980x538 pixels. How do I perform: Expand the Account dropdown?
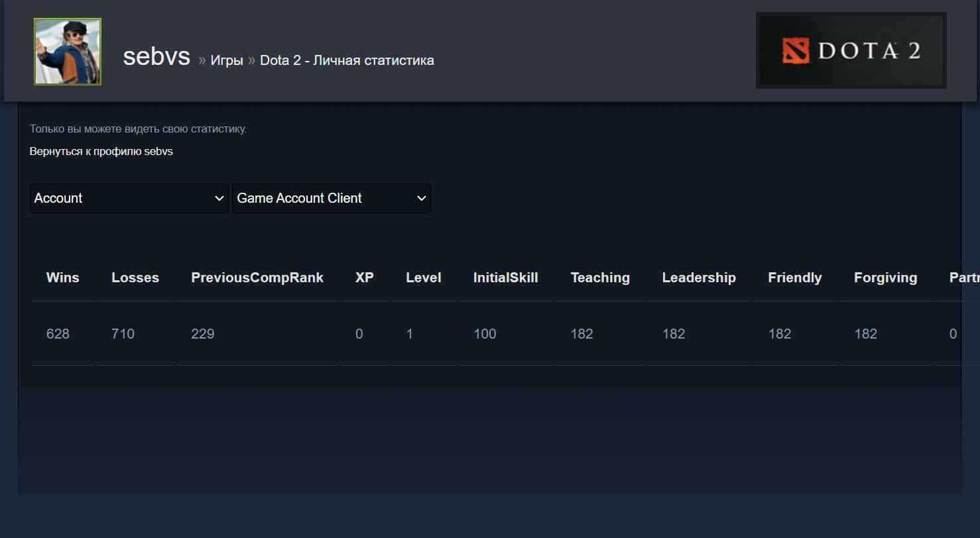coord(129,198)
